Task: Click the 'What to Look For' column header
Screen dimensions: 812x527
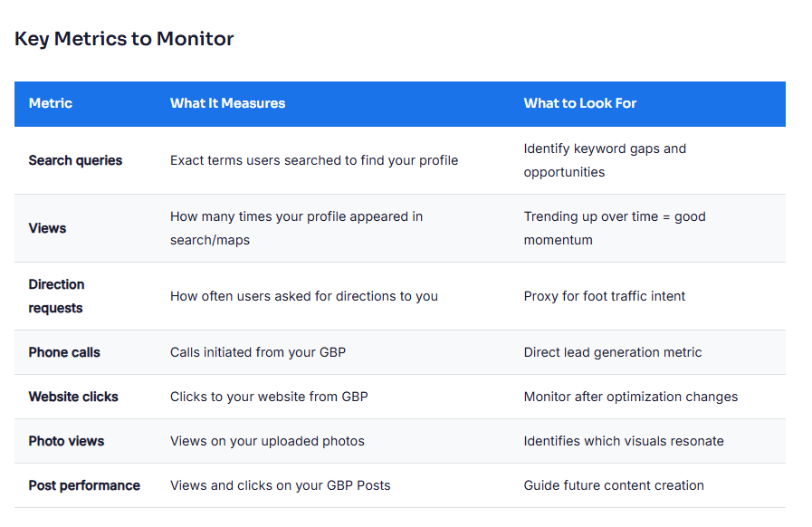Action: 579,103
